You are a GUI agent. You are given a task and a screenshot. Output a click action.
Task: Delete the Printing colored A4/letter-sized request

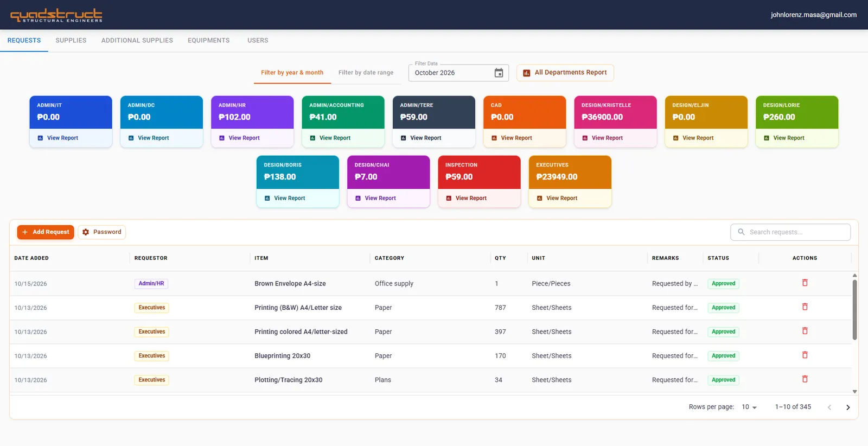(x=805, y=331)
